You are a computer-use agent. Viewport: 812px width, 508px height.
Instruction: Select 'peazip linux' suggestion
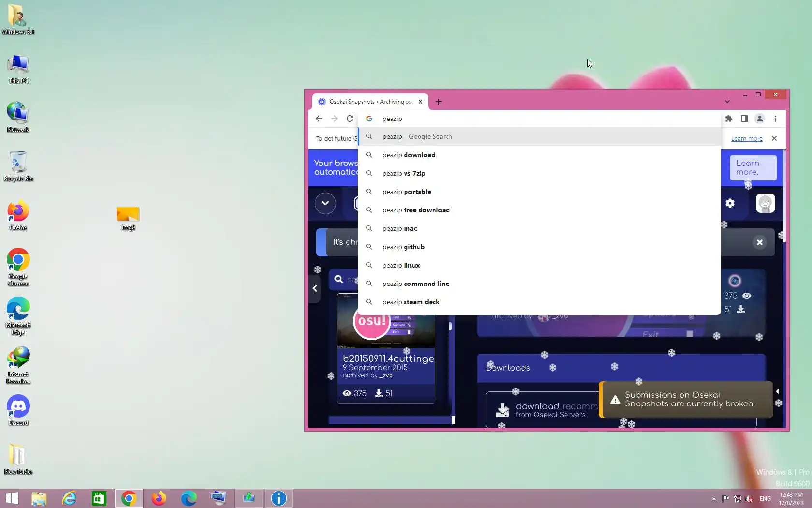coord(539,265)
